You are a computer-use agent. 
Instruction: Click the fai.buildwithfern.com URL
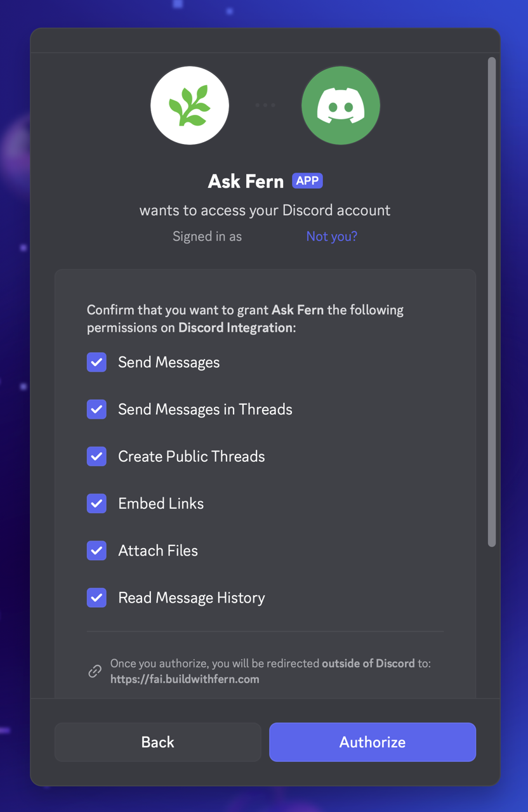185,679
